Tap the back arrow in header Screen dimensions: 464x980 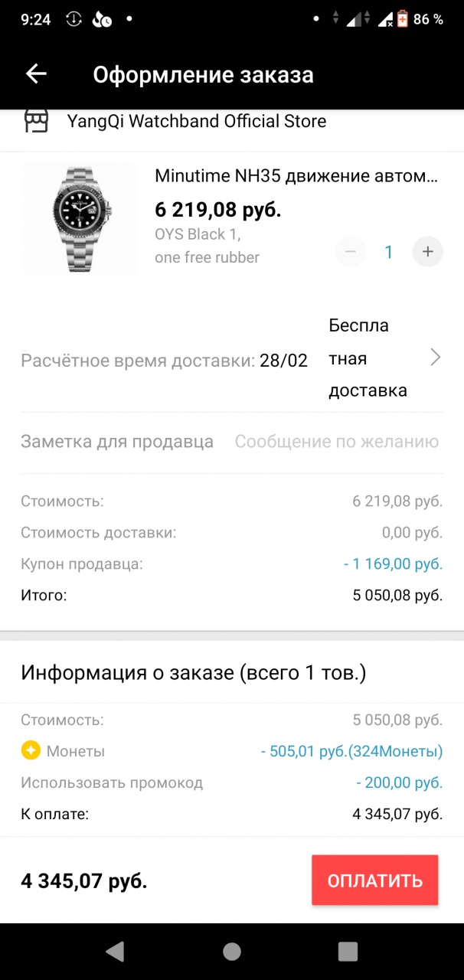pos(36,74)
